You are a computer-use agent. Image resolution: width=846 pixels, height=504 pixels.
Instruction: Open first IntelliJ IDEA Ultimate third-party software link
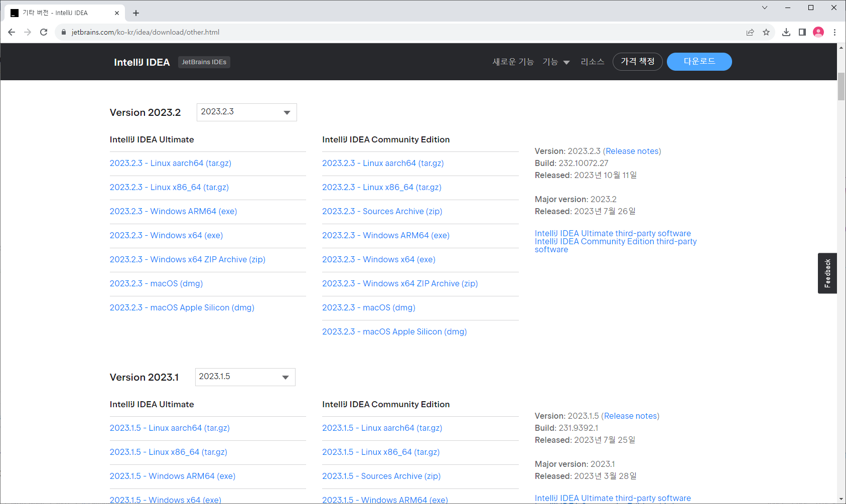pos(613,234)
